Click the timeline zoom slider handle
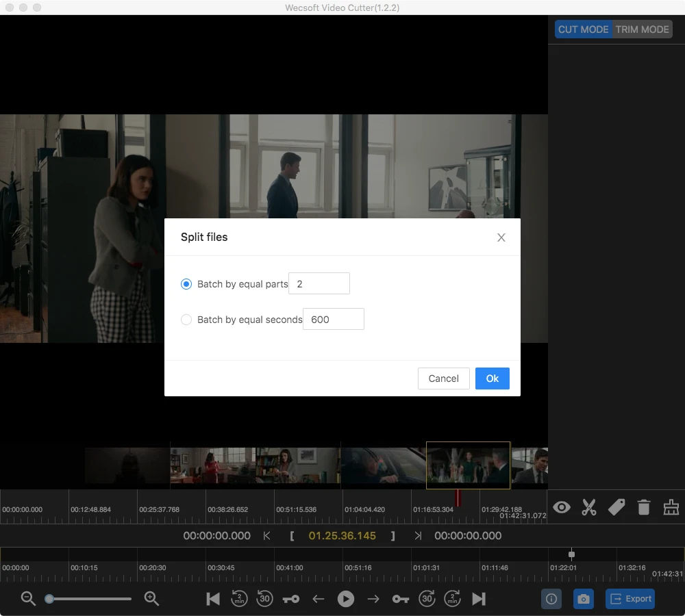This screenshot has height=616, width=685. [49, 598]
